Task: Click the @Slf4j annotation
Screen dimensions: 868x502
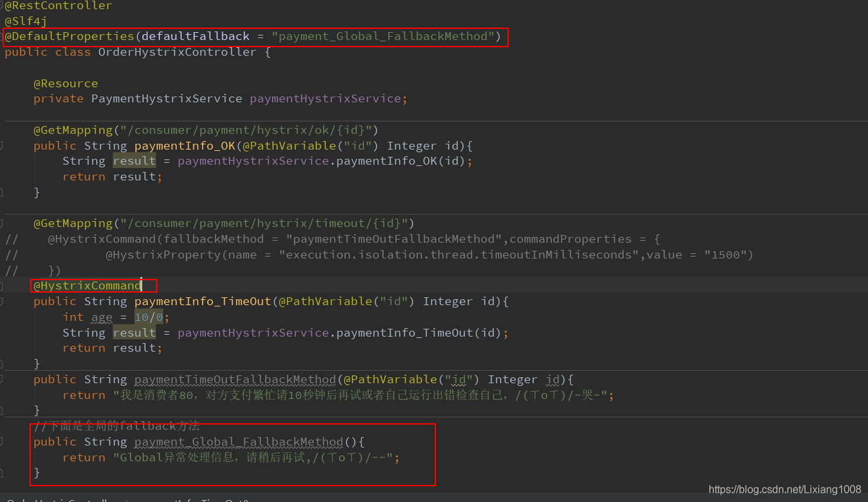Action: (26, 21)
